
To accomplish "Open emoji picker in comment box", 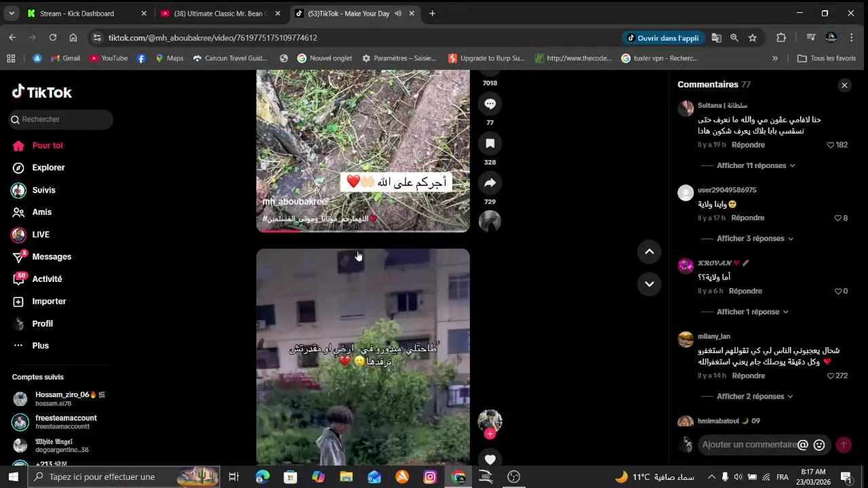I will coord(819,445).
